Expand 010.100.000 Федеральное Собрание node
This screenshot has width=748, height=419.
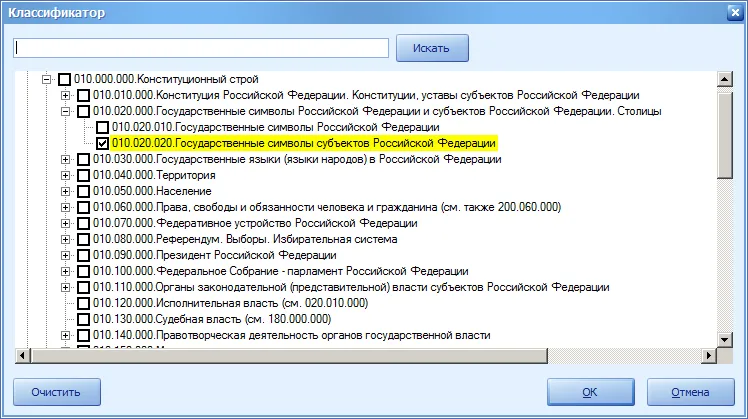point(66,271)
